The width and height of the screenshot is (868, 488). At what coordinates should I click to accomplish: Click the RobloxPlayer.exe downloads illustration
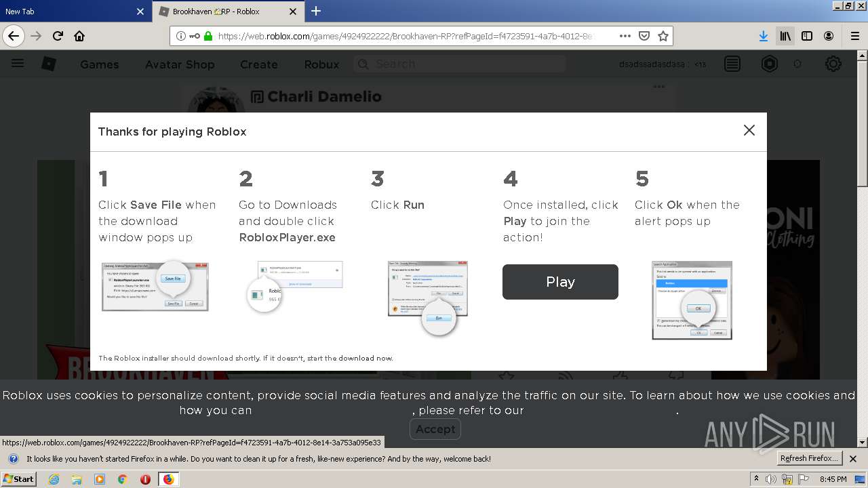coord(294,286)
